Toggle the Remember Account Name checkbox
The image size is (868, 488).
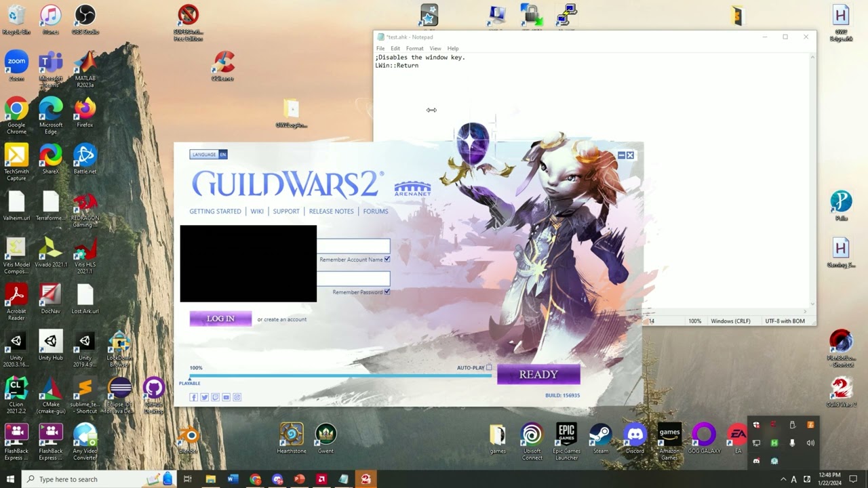coord(387,260)
